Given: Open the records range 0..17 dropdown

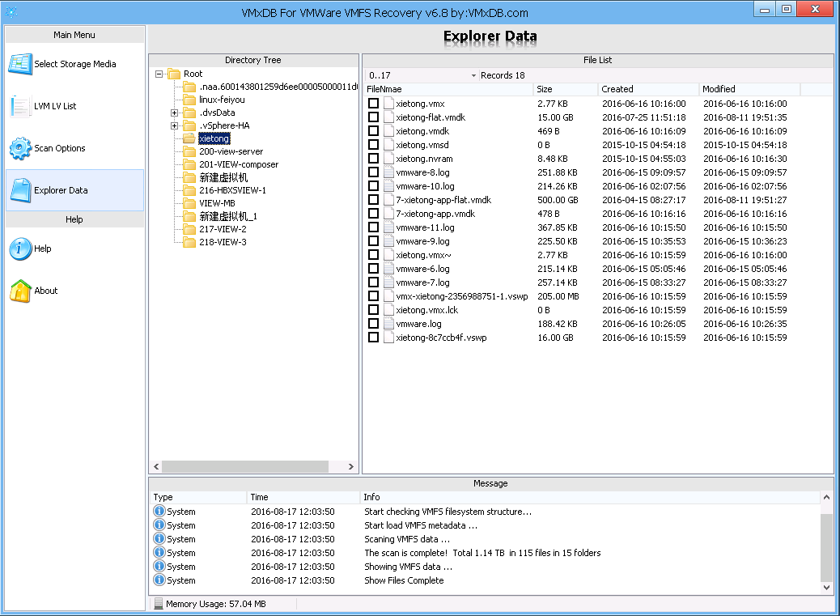Looking at the screenshot, I should (473, 75).
